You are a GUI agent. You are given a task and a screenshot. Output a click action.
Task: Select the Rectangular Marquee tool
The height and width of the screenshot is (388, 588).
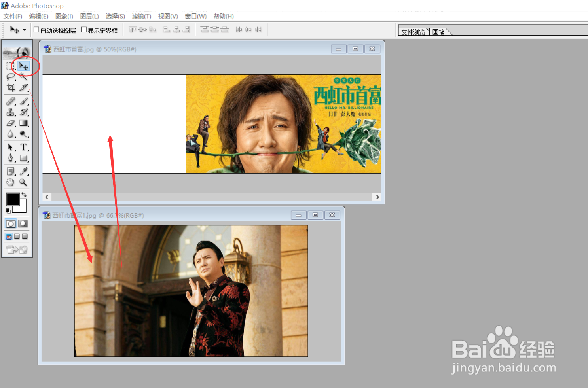11,66
